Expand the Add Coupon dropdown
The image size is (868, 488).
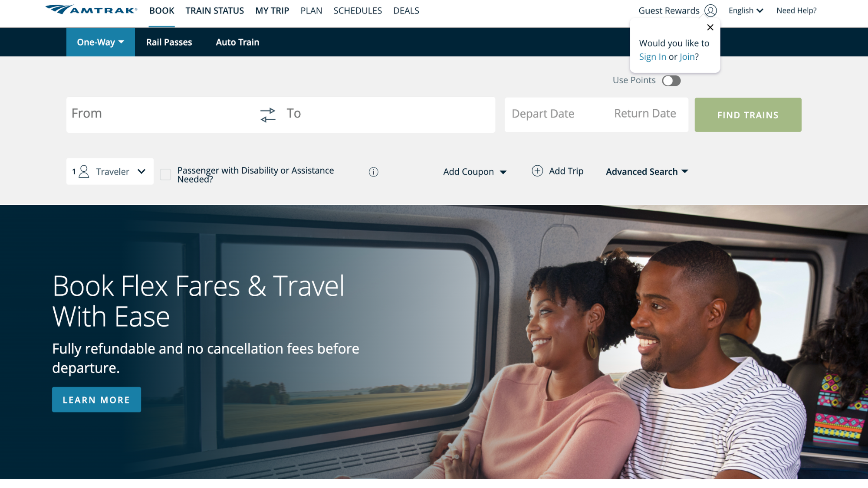point(475,172)
